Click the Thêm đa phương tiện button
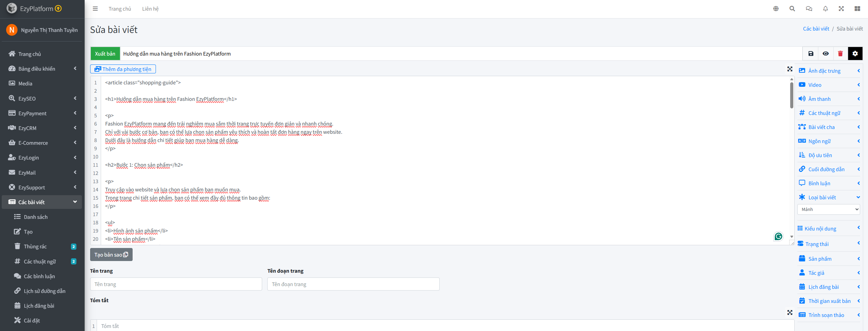This screenshot has height=331, width=868. pyautogui.click(x=123, y=69)
